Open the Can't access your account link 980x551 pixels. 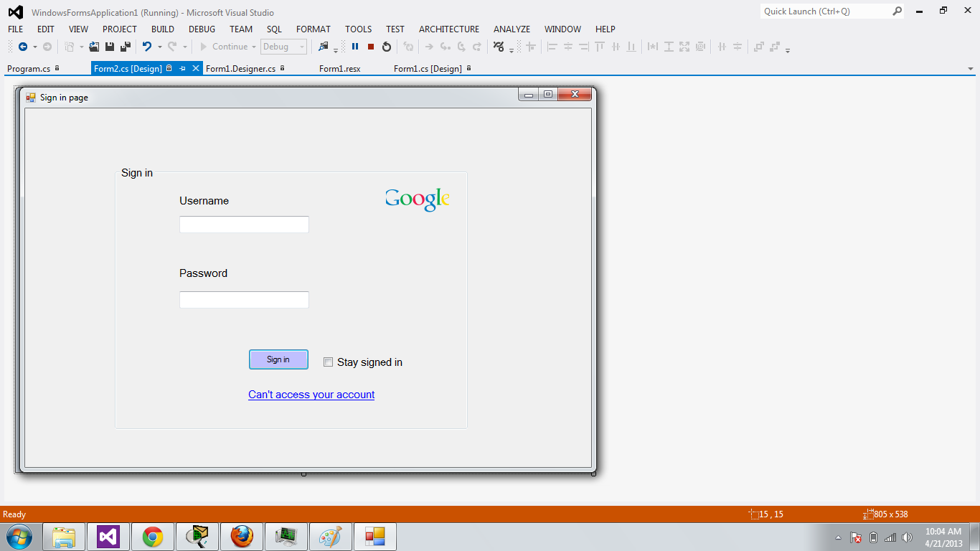[x=311, y=395]
